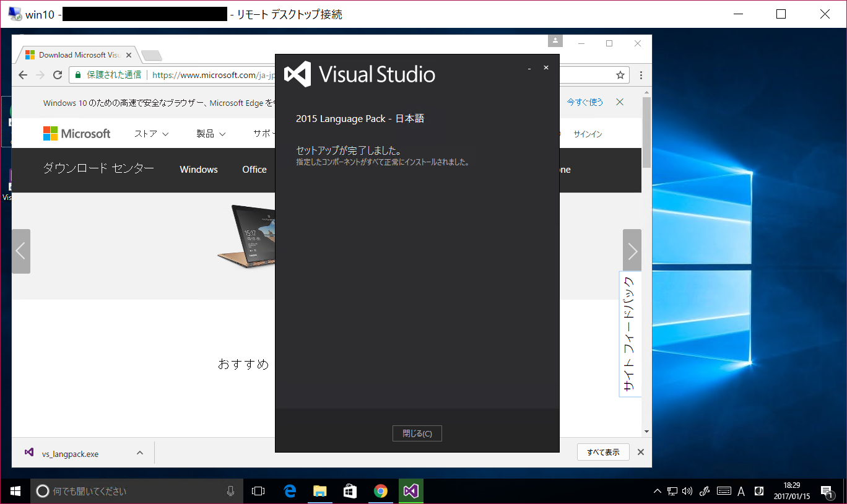Viewport: 847px width, 504px height.
Task: Click the bookmark star in the address bar
Action: coord(620,75)
